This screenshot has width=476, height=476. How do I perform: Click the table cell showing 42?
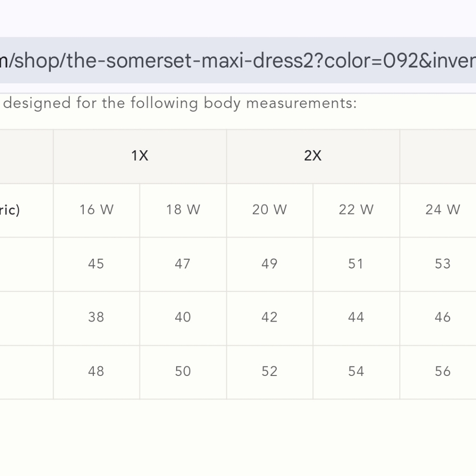(x=269, y=317)
